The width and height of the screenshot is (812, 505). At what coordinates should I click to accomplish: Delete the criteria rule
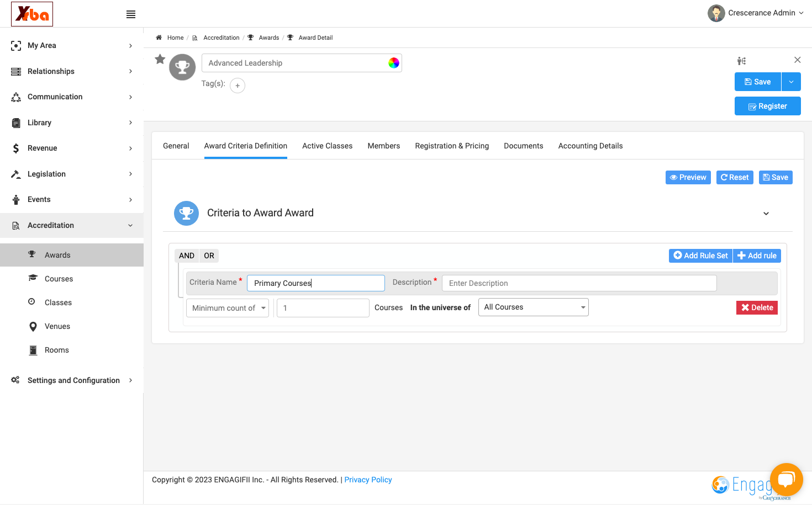coord(757,307)
